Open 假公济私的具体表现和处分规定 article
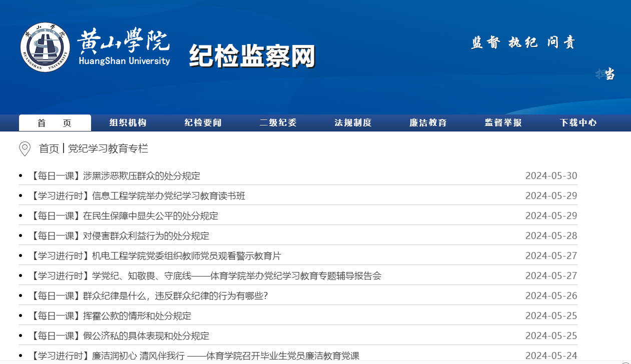The height and width of the screenshot is (364, 631). tap(120, 336)
